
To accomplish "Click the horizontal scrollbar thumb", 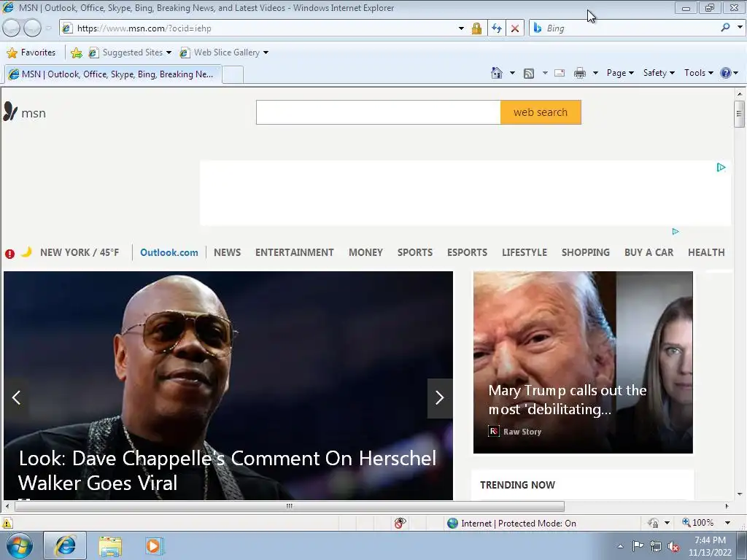I will [289, 506].
